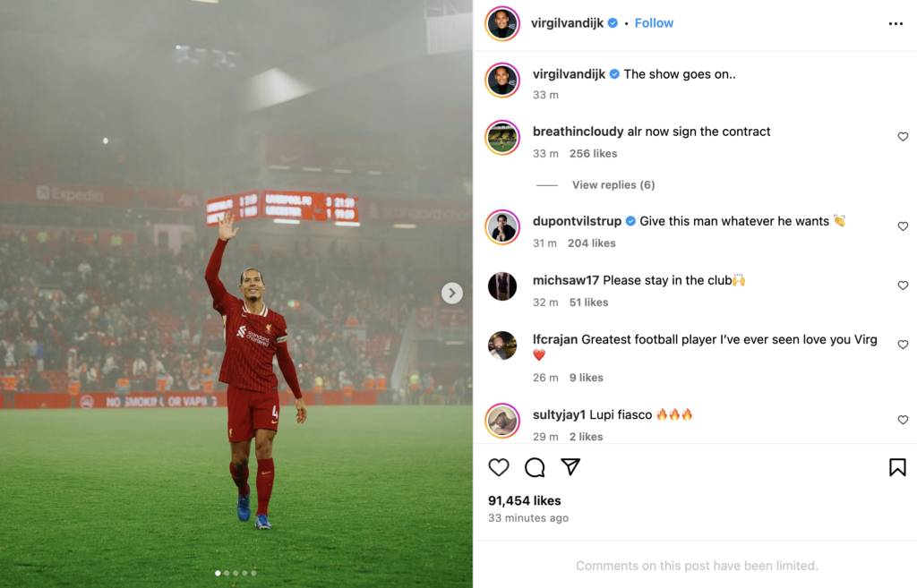Go to next photo with arrow
Viewport: 917px width, 588px height.
[x=451, y=293]
